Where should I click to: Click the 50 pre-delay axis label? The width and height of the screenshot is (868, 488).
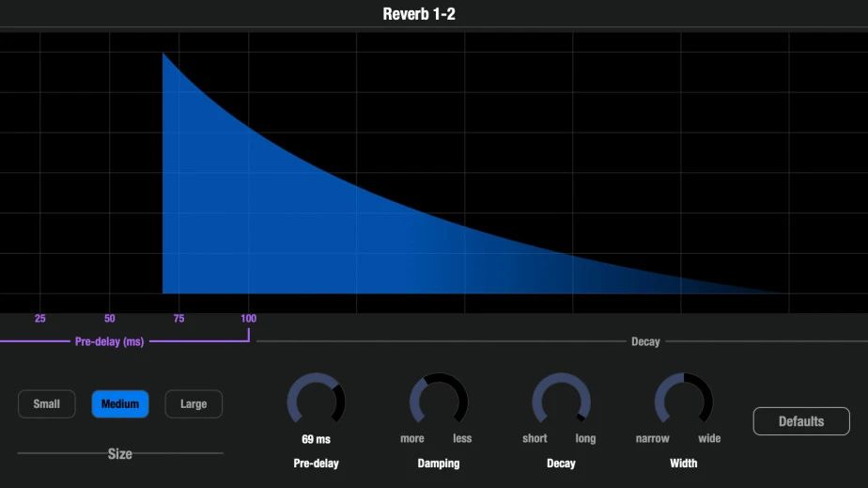[x=110, y=319]
